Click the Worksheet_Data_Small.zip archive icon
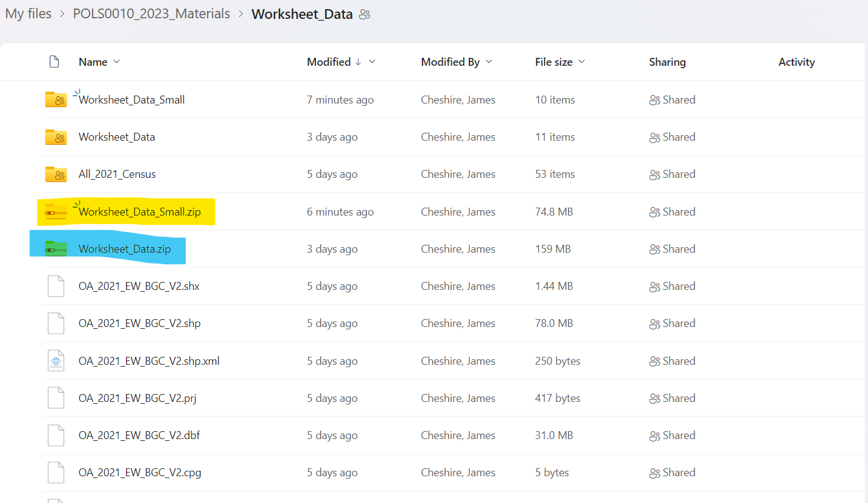Image resolution: width=868 pixels, height=503 pixels. click(x=55, y=212)
